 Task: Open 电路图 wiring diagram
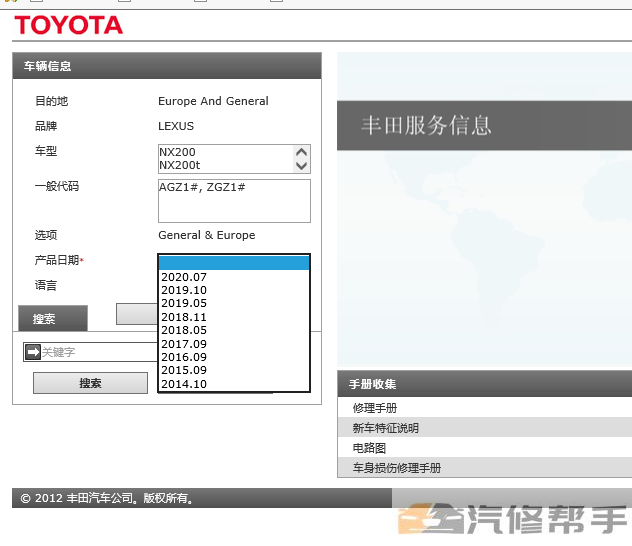pos(369,448)
